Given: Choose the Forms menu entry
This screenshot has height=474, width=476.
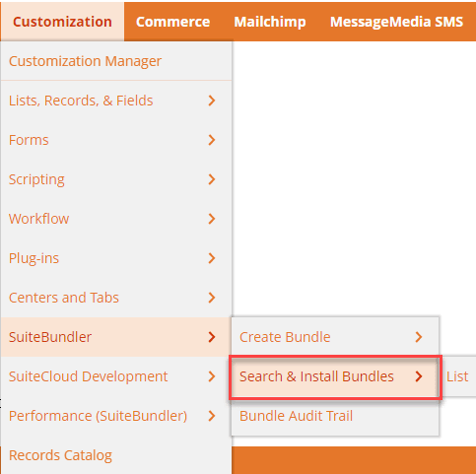Looking at the screenshot, I should 116,140.
